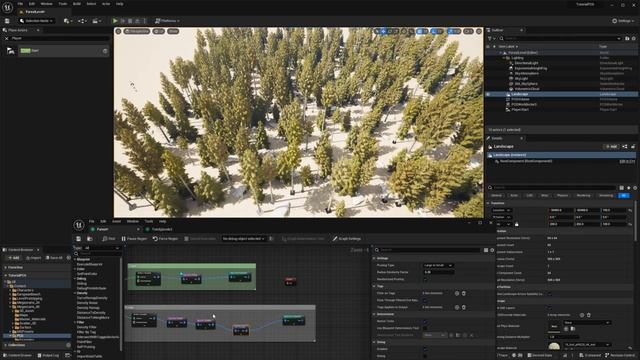The width and height of the screenshot is (640, 360).
Task: Open the Content Browser settings gear
Action: point(68,258)
